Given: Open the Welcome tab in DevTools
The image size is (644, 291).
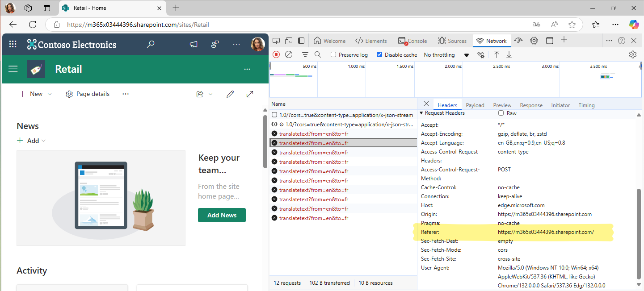Looking at the screenshot, I should click(x=330, y=41).
